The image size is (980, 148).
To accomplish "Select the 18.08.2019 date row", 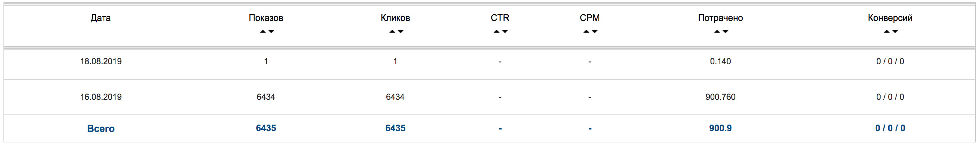I will (101, 61).
